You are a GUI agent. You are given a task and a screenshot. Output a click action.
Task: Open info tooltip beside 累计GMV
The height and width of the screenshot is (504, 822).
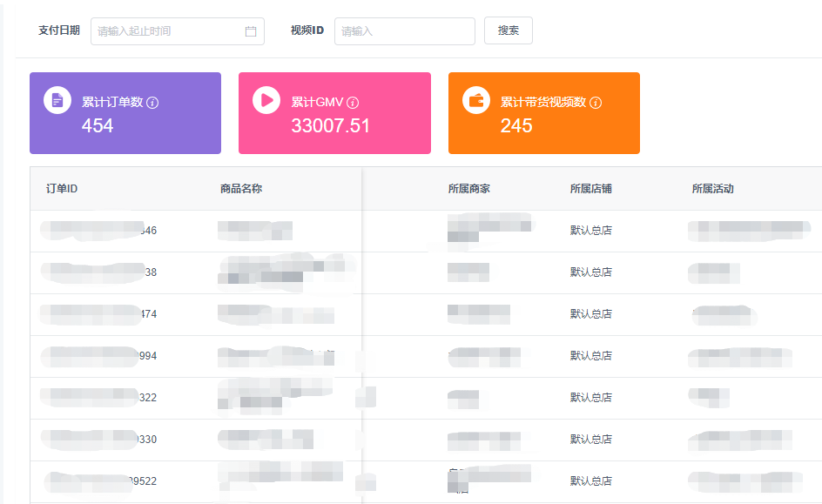353,103
